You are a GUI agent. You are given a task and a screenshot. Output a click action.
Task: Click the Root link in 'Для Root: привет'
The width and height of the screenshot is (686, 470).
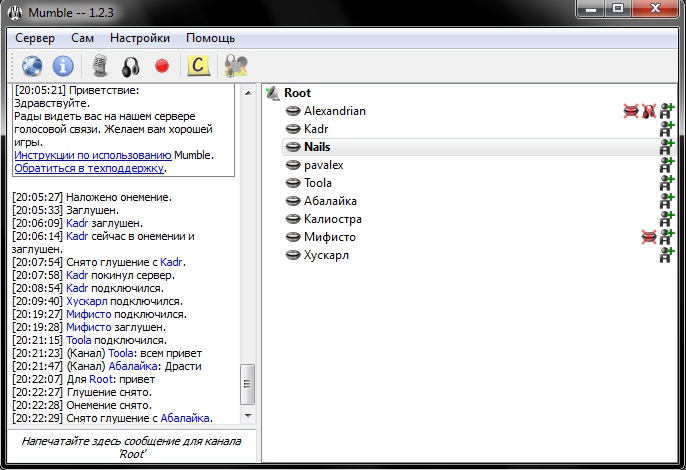pyautogui.click(x=102, y=379)
